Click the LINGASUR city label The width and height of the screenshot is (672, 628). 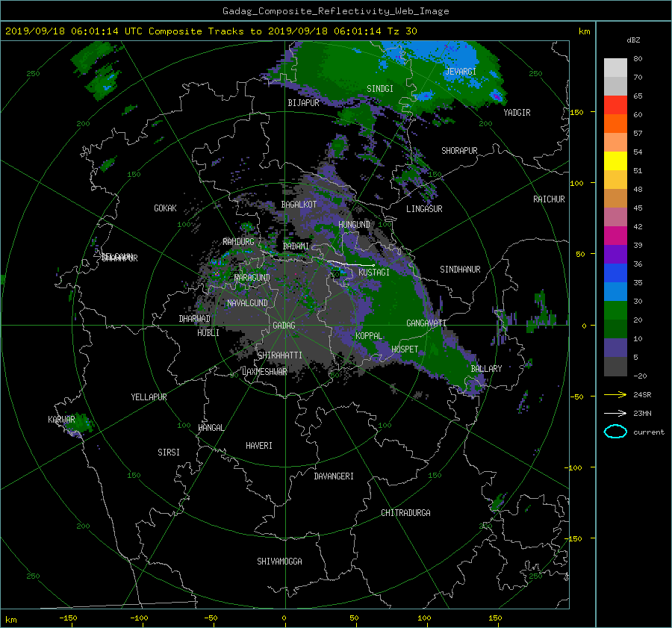click(424, 209)
